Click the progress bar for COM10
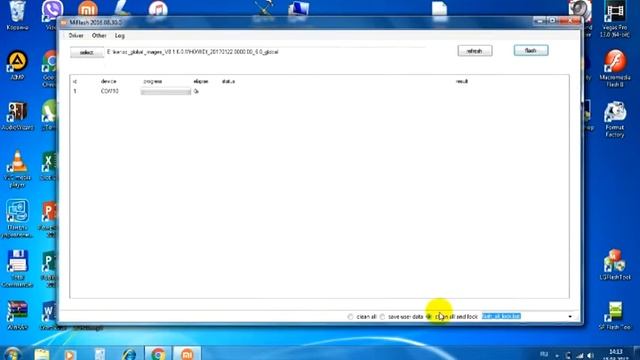The width and height of the screenshot is (640, 360). pos(166,92)
